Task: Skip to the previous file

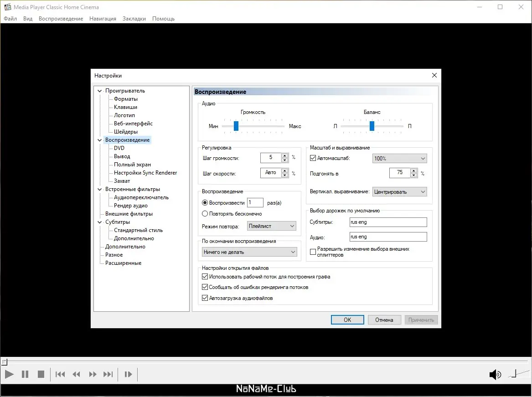Action: 60,374
